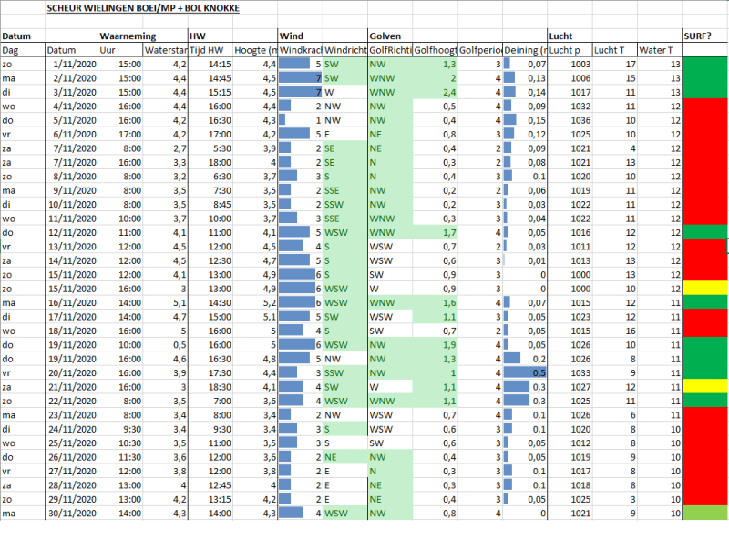729x560 pixels.
Task: Select wave height 1,7 on 12/11/2020
Action: point(435,232)
